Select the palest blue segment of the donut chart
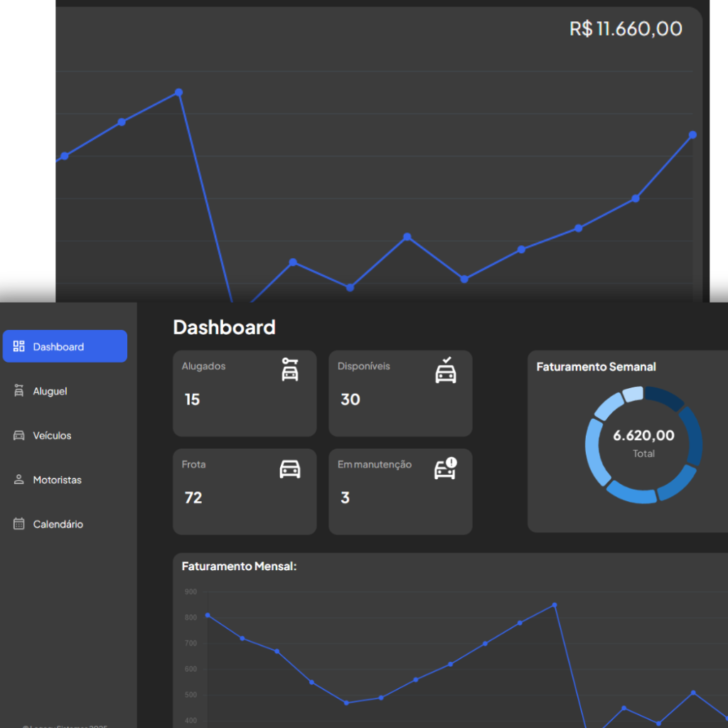 point(633,394)
